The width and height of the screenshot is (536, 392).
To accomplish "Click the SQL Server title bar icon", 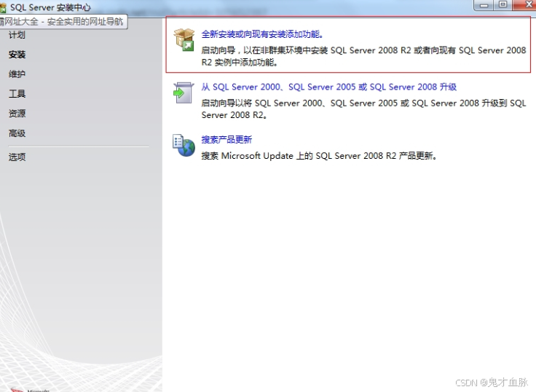I will click(x=3, y=7).
